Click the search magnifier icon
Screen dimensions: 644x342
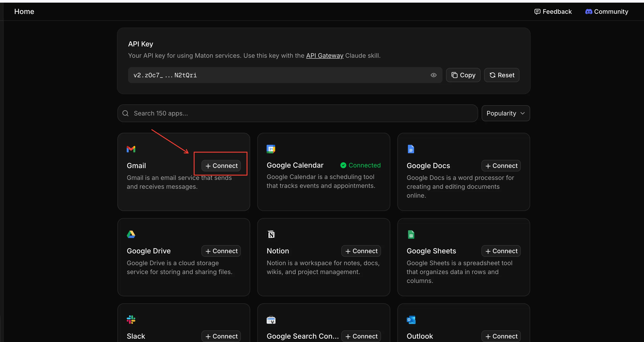(125, 113)
